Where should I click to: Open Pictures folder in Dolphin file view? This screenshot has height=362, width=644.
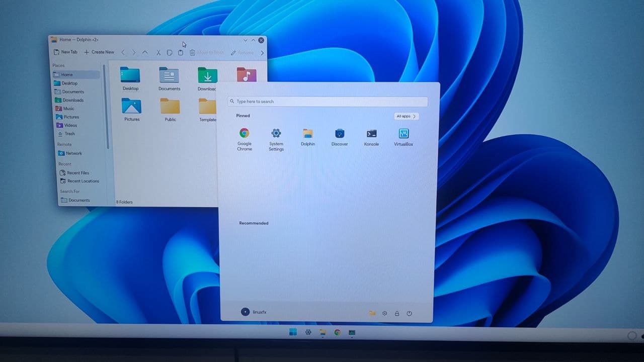(132, 110)
